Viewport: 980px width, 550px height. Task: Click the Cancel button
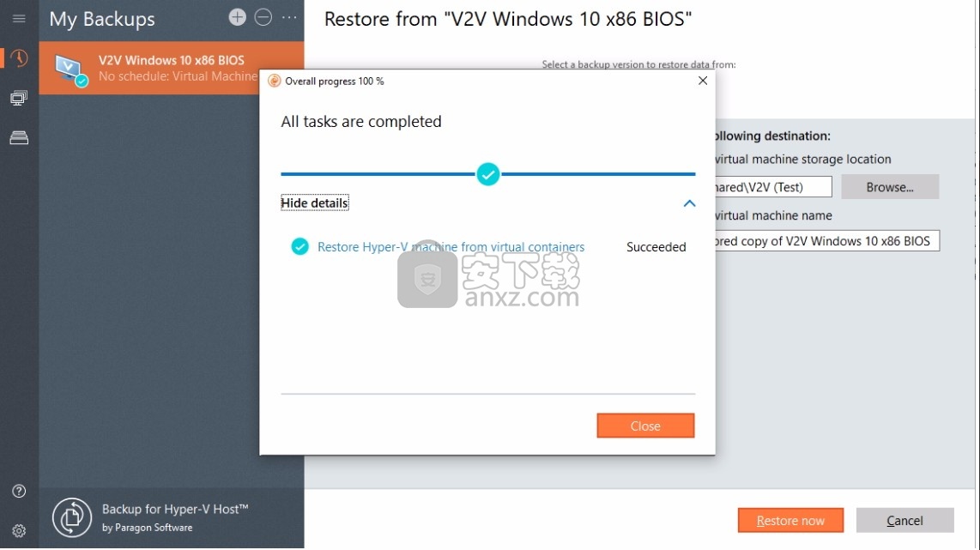tap(904, 520)
